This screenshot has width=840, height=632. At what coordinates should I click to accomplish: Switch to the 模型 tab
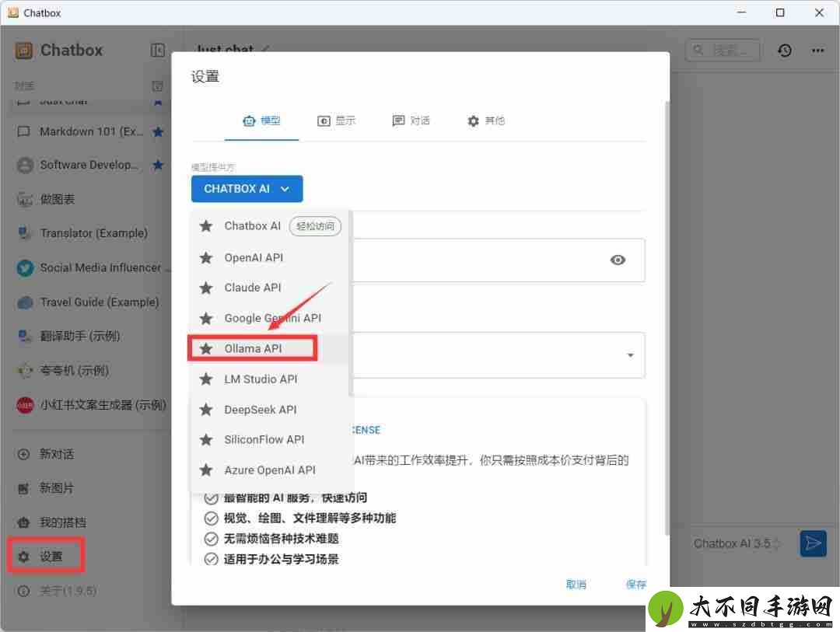tap(261, 121)
